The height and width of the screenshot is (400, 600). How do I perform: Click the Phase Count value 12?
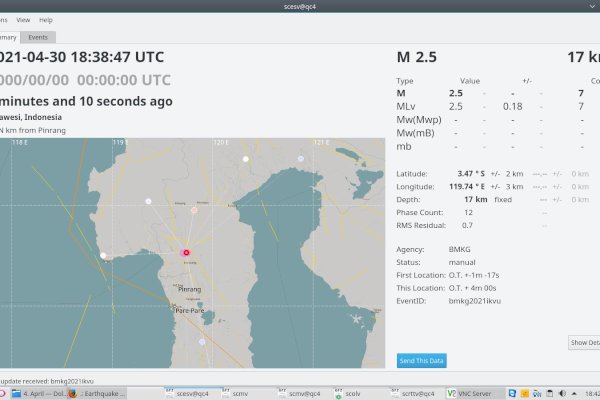(468, 212)
